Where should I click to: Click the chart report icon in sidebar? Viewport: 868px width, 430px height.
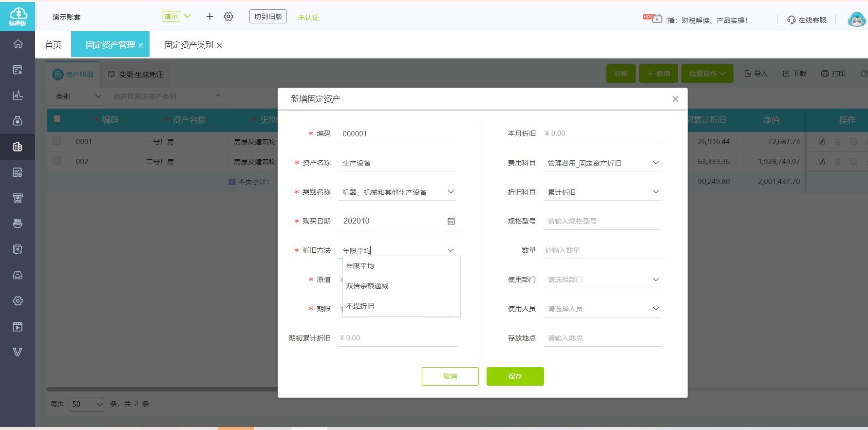(18, 95)
